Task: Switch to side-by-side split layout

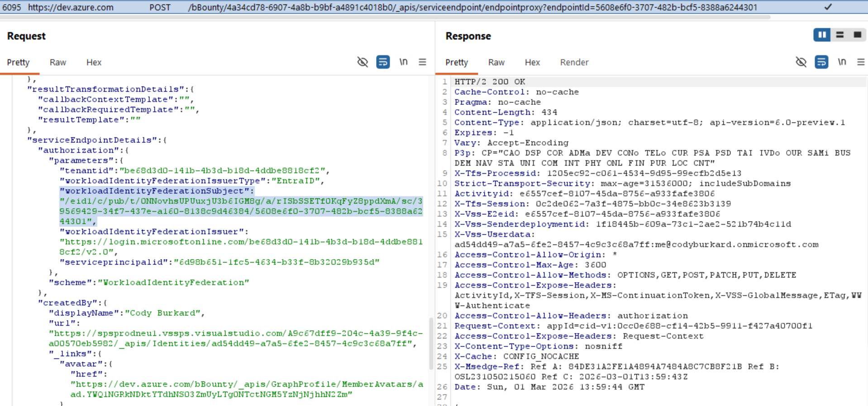Action: point(822,35)
